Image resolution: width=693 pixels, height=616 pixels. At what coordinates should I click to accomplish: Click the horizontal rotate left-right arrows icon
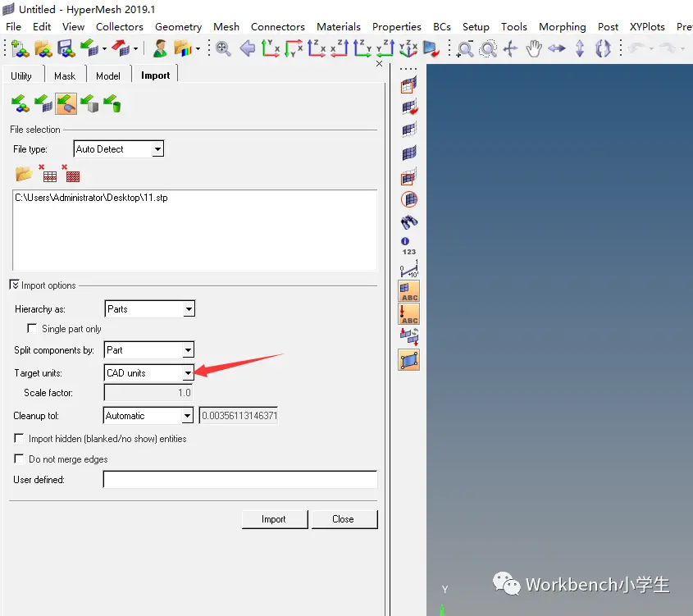[557, 48]
